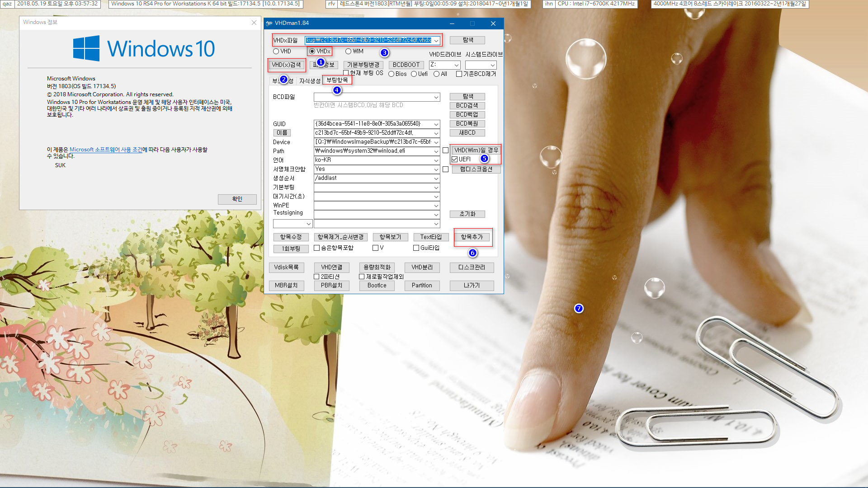Tick checkbox beside VHD(Wim)일 경우 button
The image size is (868, 488).
pos(445,150)
